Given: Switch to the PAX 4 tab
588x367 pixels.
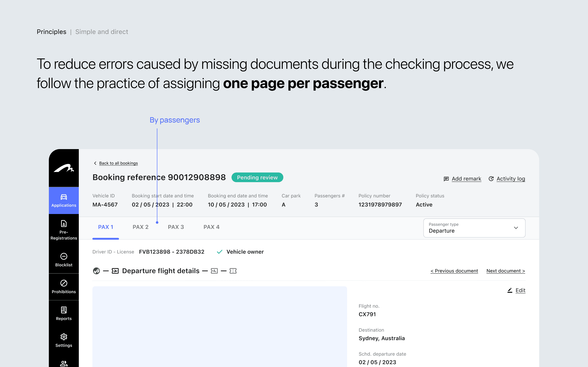Looking at the screenshot, I should pos(211,227).
